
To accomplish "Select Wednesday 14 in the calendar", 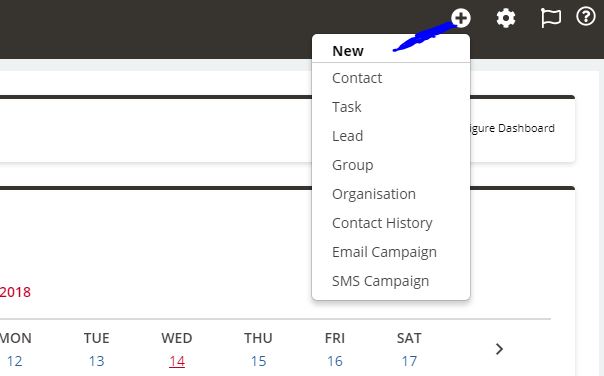I will coord(177,361).
